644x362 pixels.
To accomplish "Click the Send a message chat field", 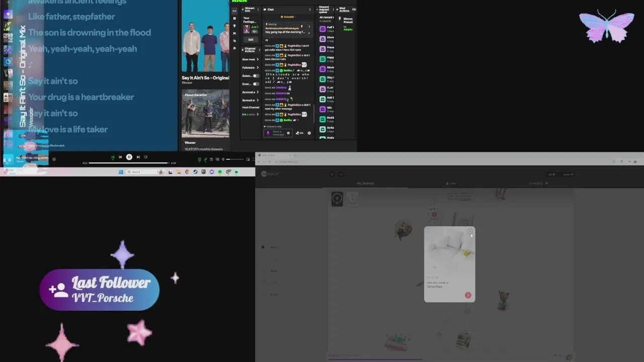I will 278,133.
